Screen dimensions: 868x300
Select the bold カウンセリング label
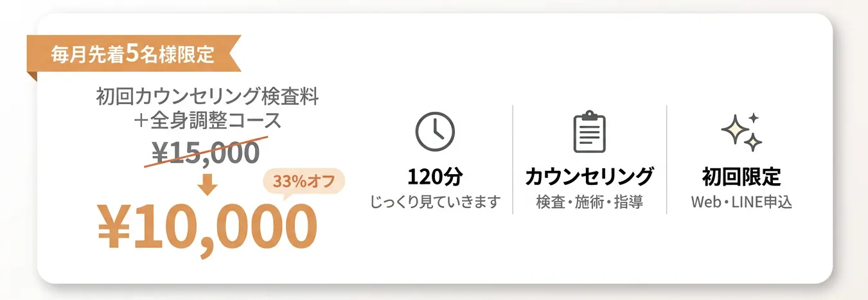point(589,177)
